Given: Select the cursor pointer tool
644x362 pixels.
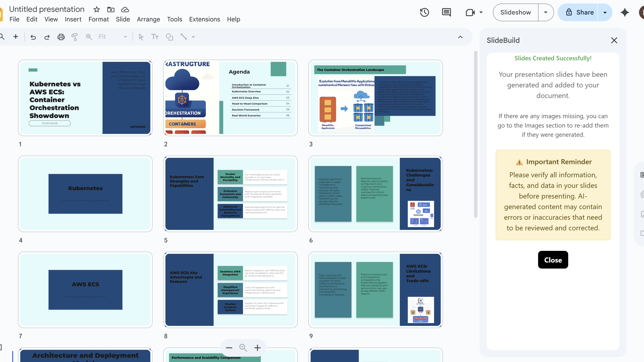Looking at the screenshot, I should (x=141, y=37).
